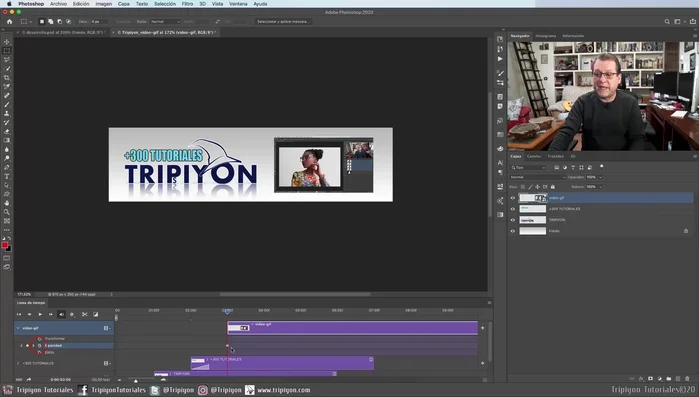Open the Imagen menu
Viewport: 699px width, 397px height.
tap(103, 4)
